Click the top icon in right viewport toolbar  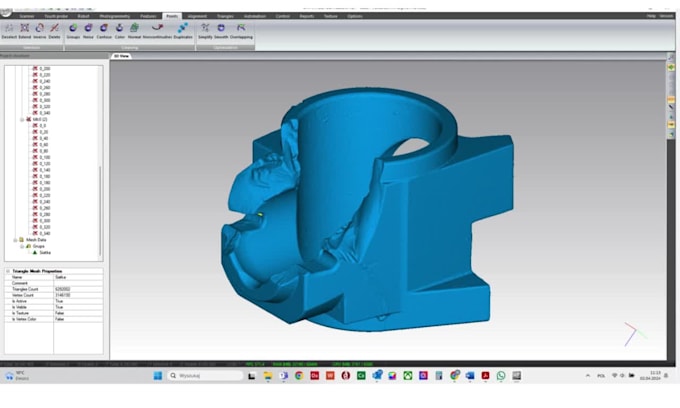point(671,58)
